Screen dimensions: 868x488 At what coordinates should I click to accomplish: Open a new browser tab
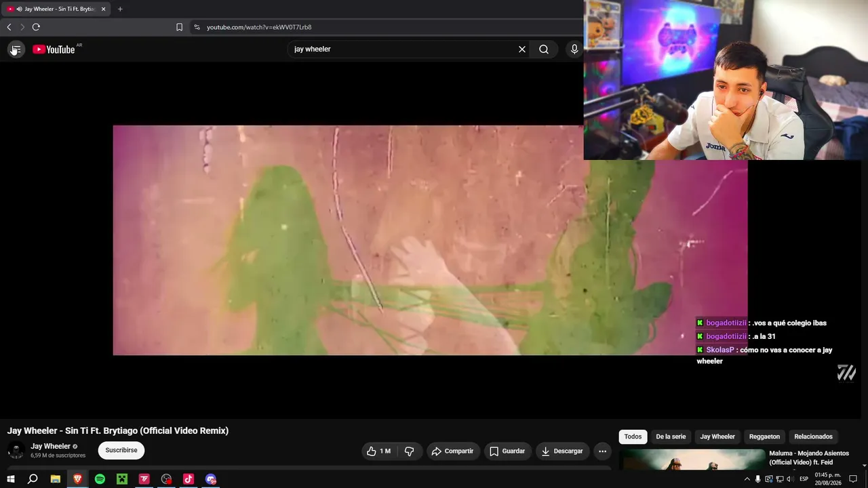pyautogui.click(x=120, y=9)
